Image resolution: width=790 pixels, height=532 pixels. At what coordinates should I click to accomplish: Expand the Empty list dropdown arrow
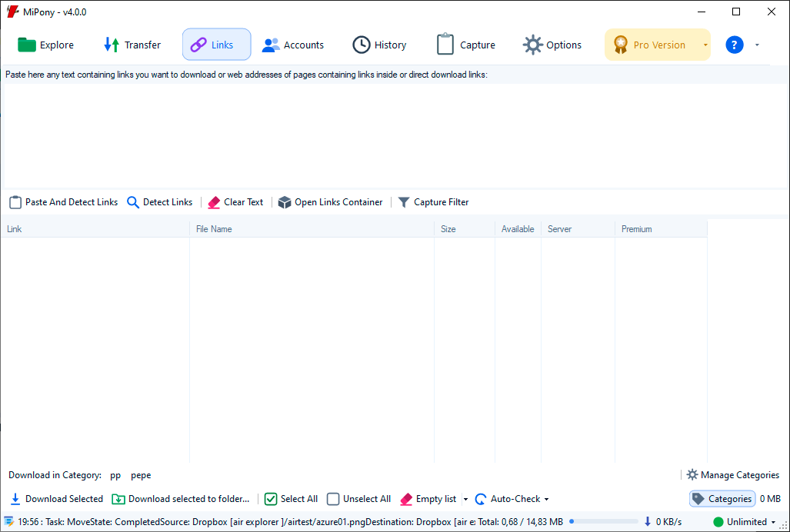click(465, 499)
